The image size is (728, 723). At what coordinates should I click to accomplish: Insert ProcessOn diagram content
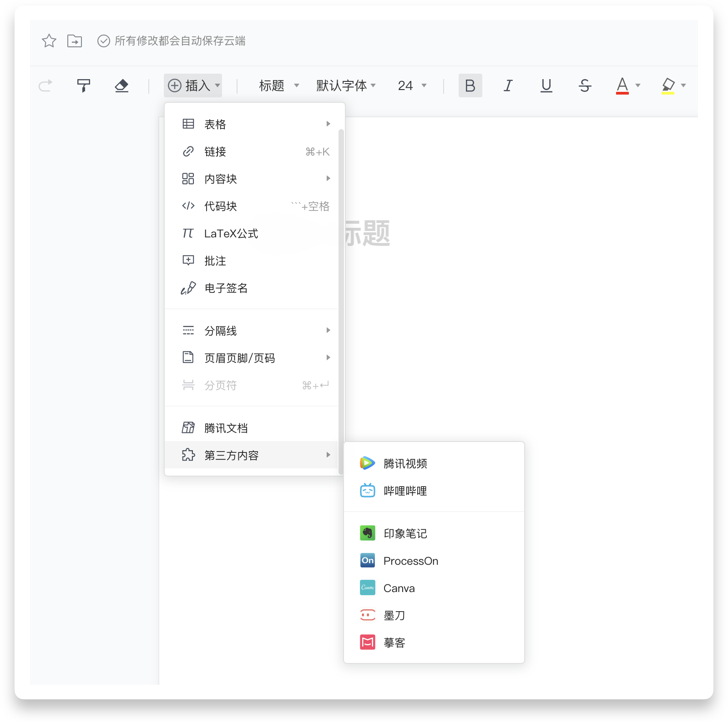coord(434,561)
